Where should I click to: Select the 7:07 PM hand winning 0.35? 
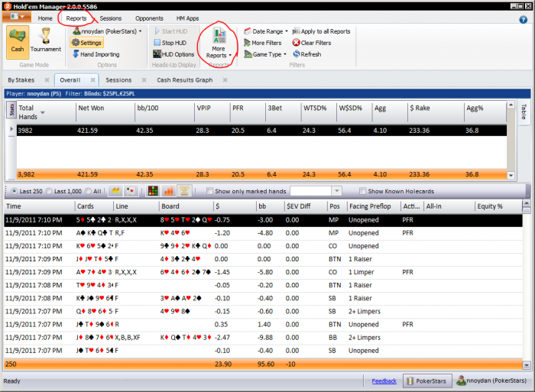coord(263,324)
